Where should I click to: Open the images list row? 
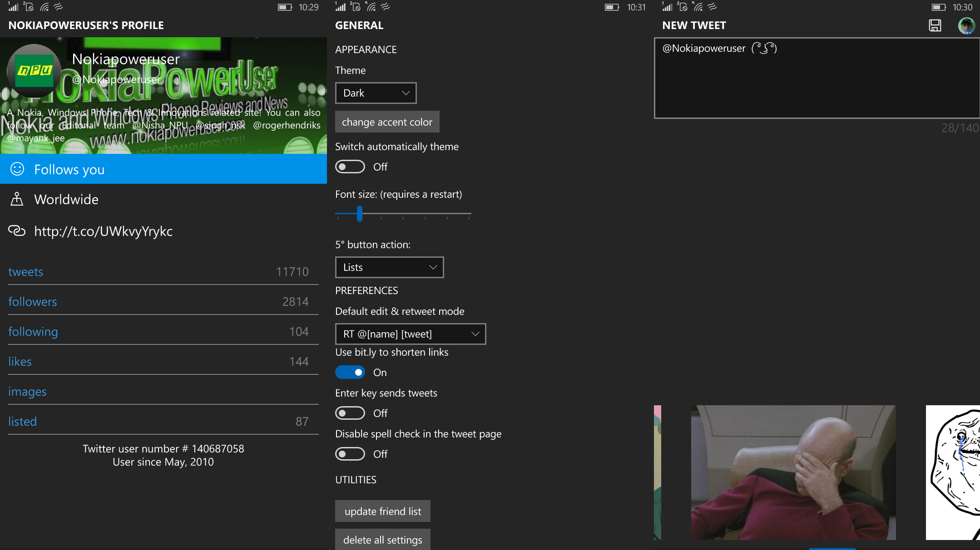pos(163,391)
